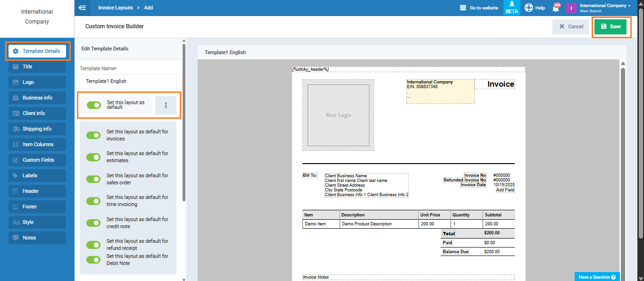Open the notifications bell icon

[x=556, y=8]
